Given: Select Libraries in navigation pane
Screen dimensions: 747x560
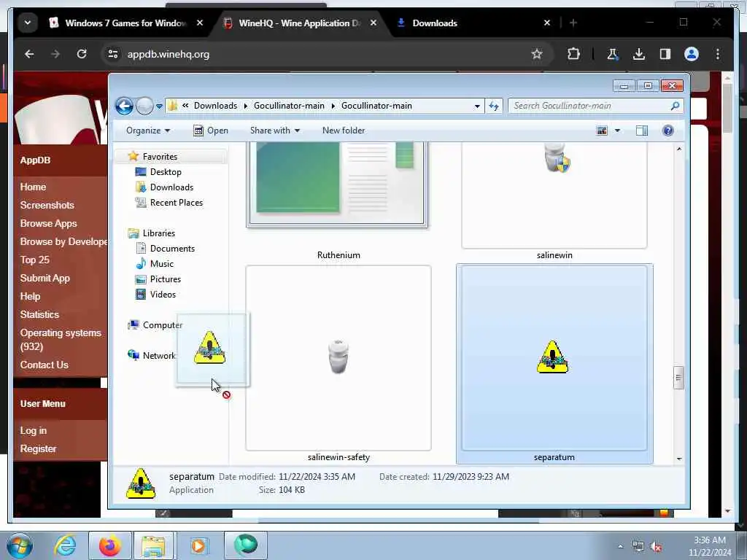Looking at the screenshot, I should (x=159, y=233).
